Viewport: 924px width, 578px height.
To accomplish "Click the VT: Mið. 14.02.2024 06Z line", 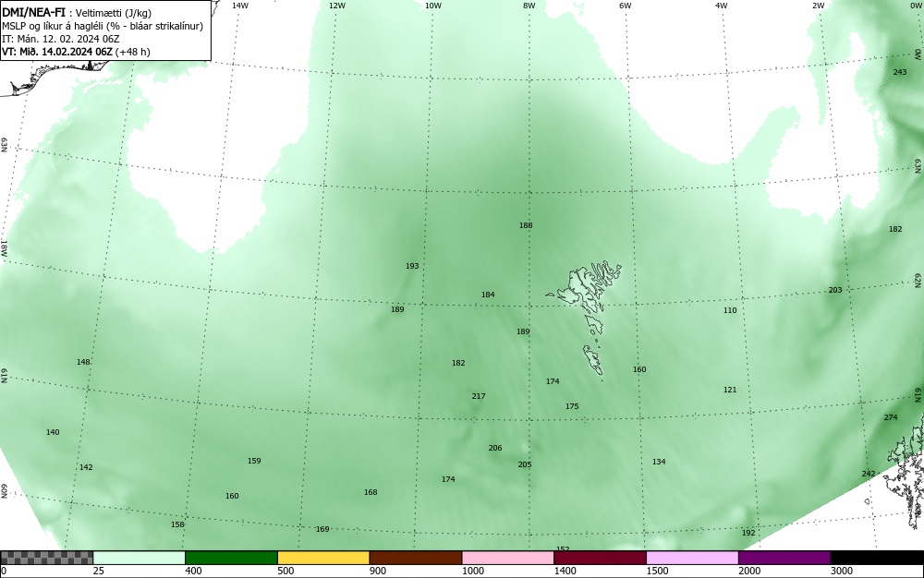I will pos(76,52).
